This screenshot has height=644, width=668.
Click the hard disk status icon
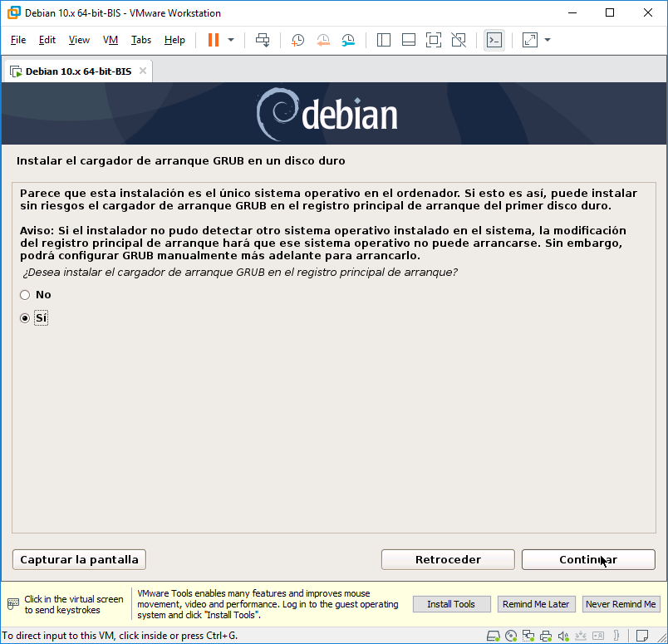pyautogui.click(x=494, y=636)
